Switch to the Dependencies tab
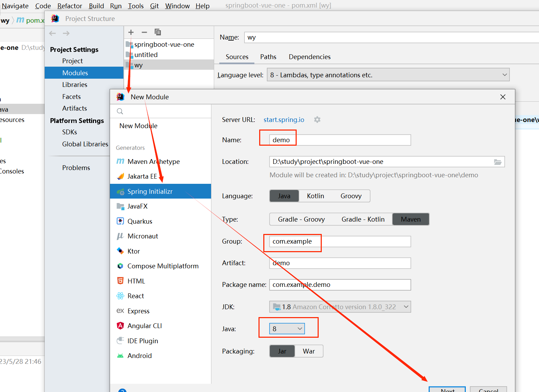 click(310, 57)
